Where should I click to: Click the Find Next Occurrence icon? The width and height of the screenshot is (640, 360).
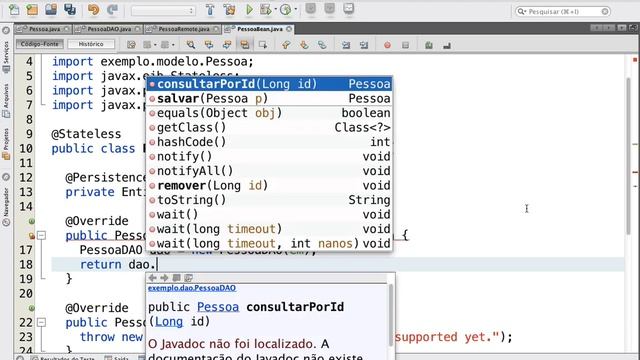tap(227, 45)
